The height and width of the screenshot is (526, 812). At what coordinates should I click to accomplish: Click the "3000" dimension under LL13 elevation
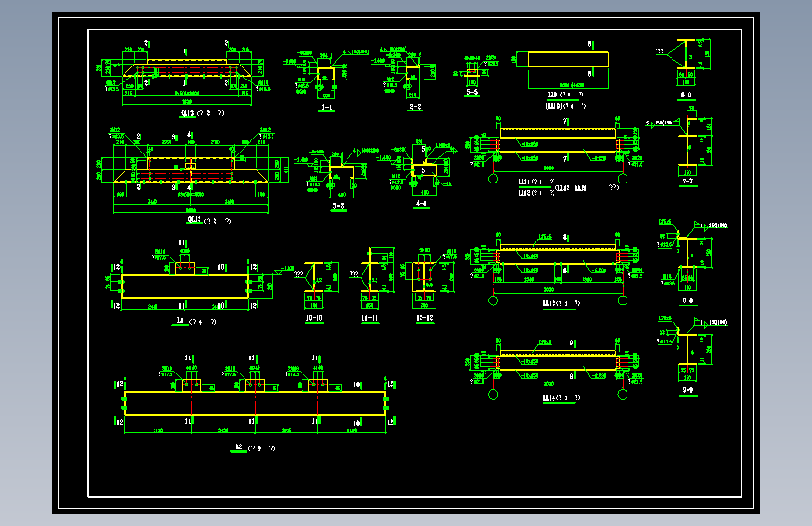coord(549,290)
